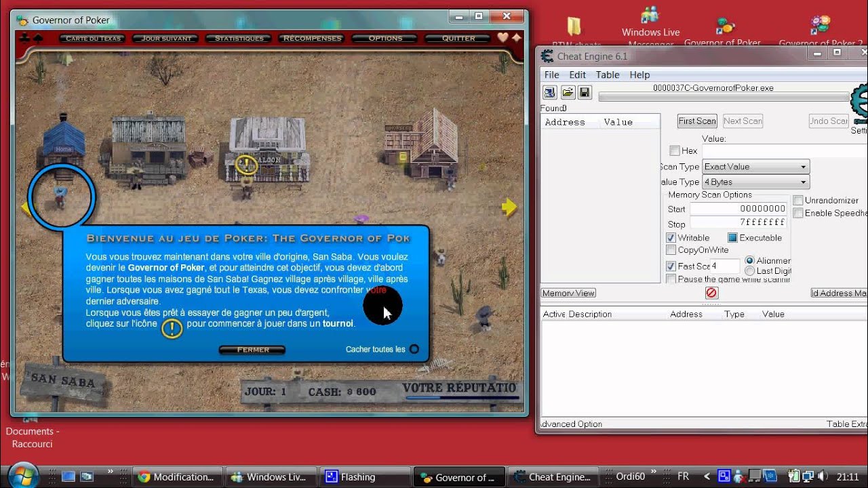Open Governor of Poker 2 desktop shortcut
The height and width of the screenshot is (488, 868).
(821, 30)
